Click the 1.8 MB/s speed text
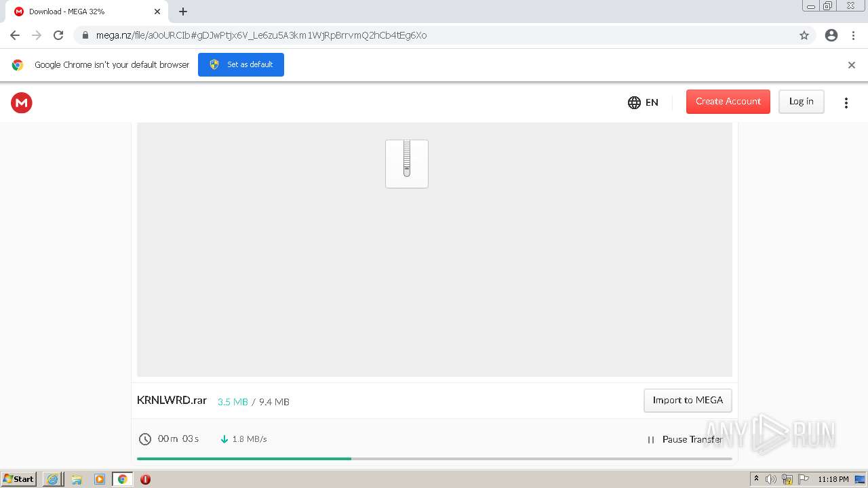 [250, 439]
